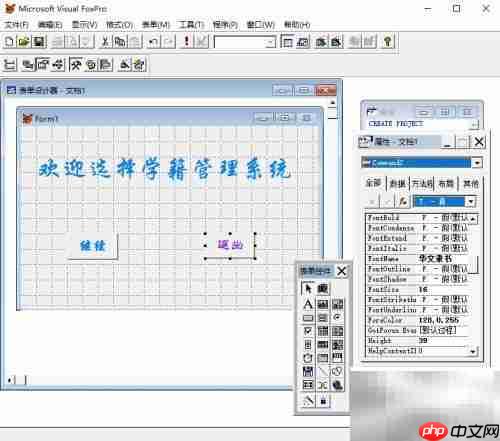
Task: Open the object selector dropdown in Properties
Action: pos(477,163)
